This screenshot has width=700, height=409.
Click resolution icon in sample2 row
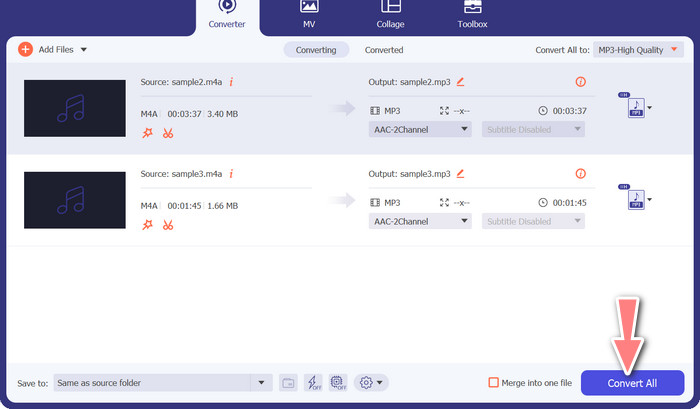tap(444, 111)
